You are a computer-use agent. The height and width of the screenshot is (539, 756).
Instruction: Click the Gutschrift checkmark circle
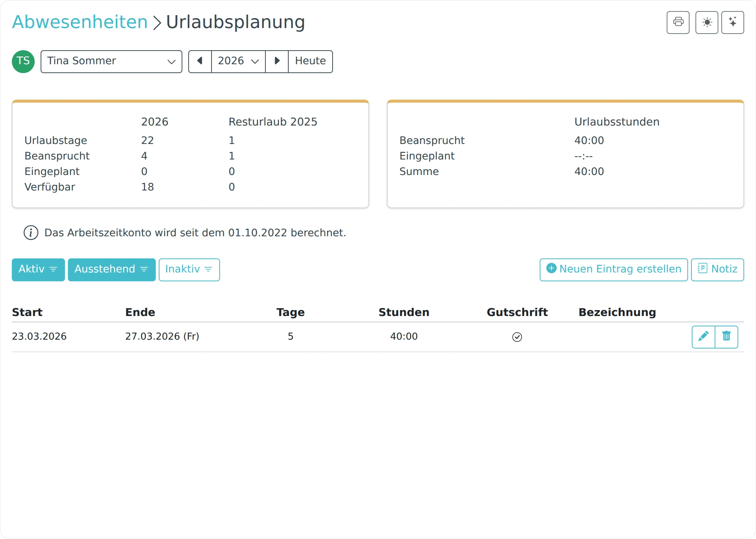click(517, 337)
